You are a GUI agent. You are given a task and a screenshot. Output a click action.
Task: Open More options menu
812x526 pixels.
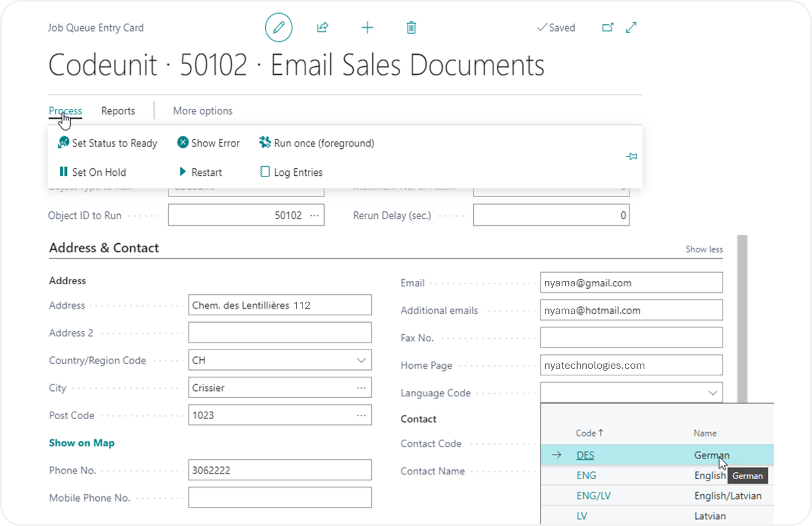coord(203,111)
